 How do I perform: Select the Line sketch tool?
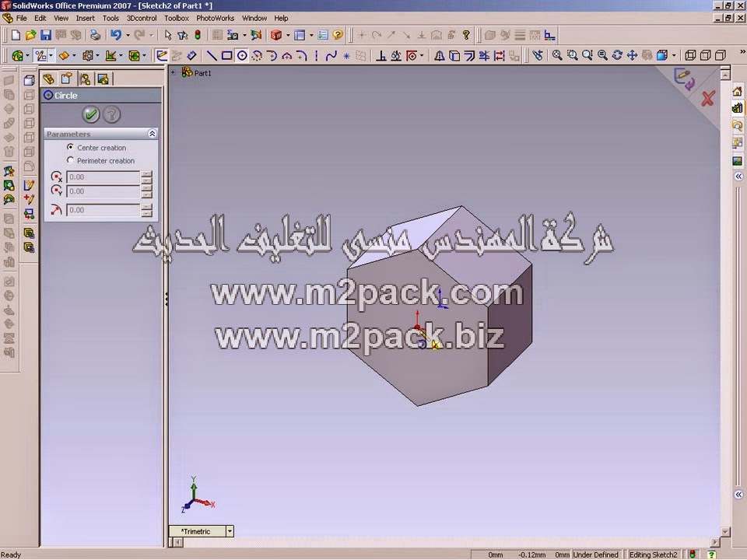click(x=212, y=56)
